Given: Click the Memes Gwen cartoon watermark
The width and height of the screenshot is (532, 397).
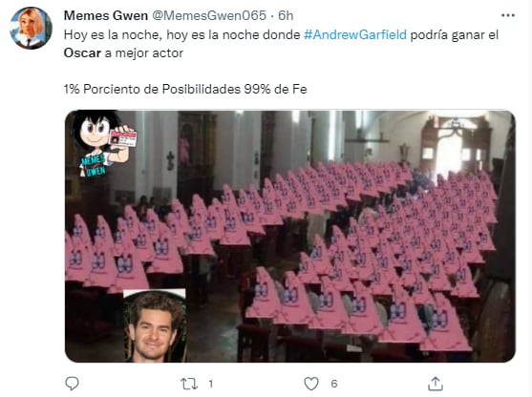Looking at the screenshot, I should coord(102,143).
